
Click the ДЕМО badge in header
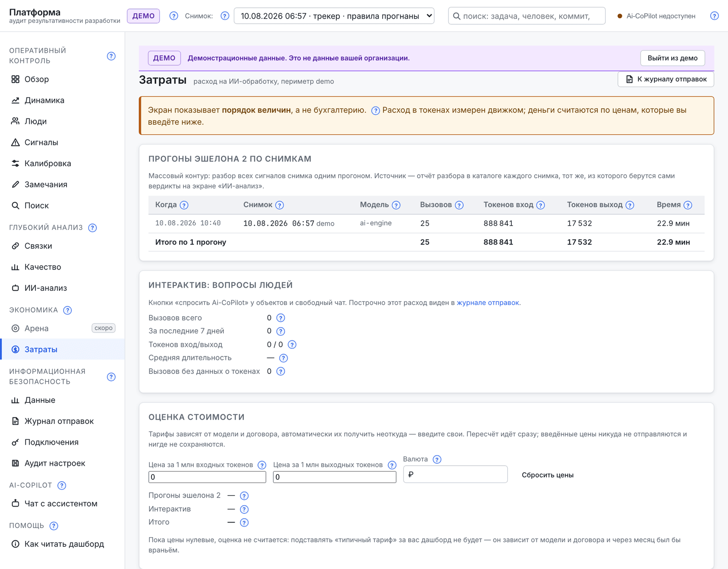click(143, 16)
